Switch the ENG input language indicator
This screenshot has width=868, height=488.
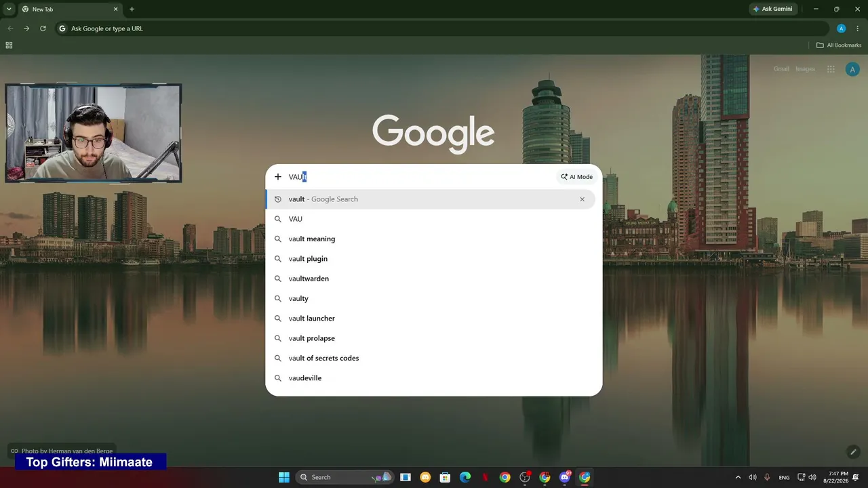point(784,477)
